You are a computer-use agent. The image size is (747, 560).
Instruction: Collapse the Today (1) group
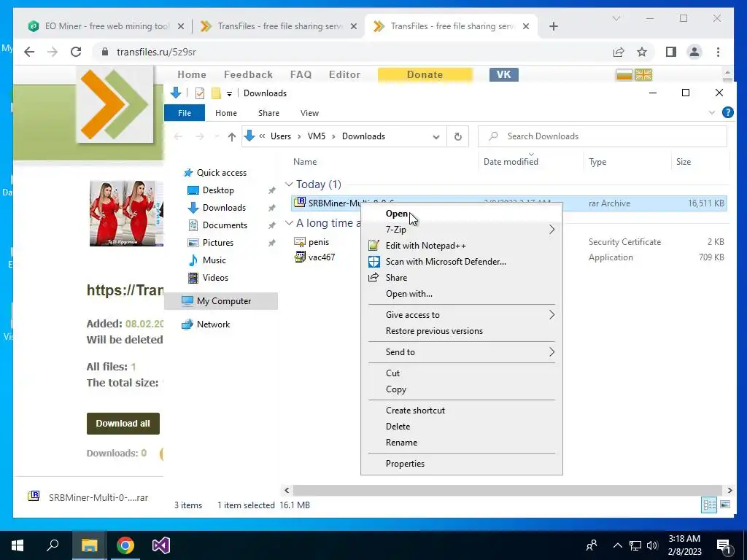[x=289, y=184]
